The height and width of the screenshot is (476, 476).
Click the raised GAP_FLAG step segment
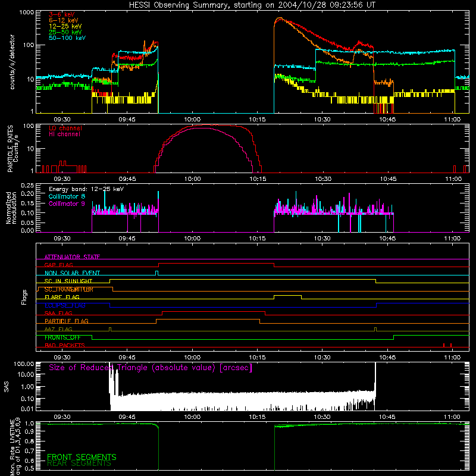[x=216, y=264]
